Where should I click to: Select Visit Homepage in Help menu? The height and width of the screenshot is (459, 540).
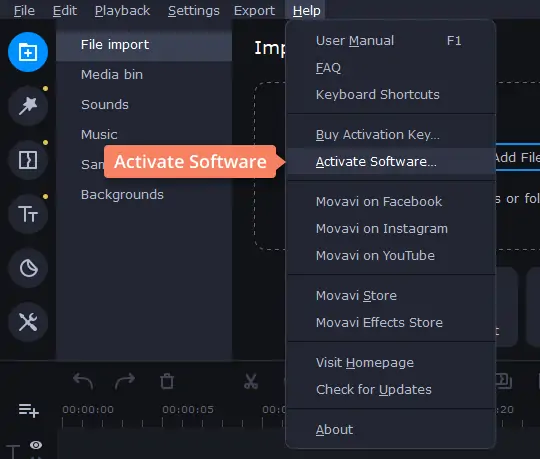[391, 363]
